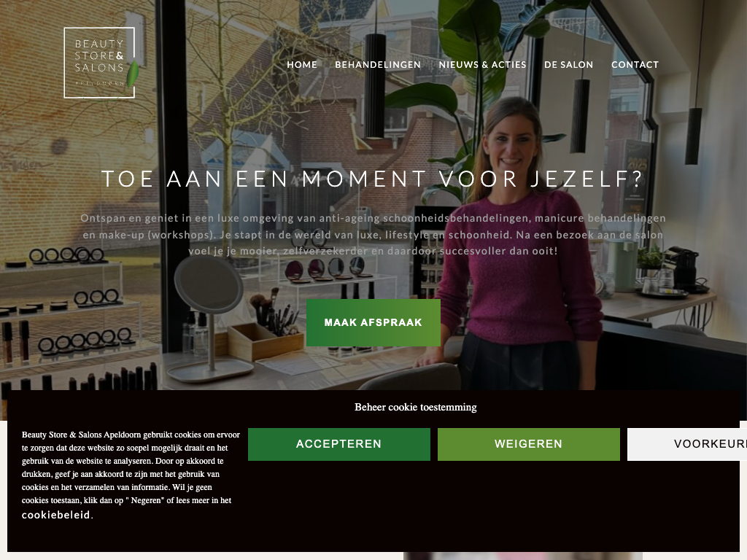The height and width of the screenshot is (560, 747).
Task: Open cookie Voorkeuren settings
Action: pyautogui.click(x=687, y=444)
